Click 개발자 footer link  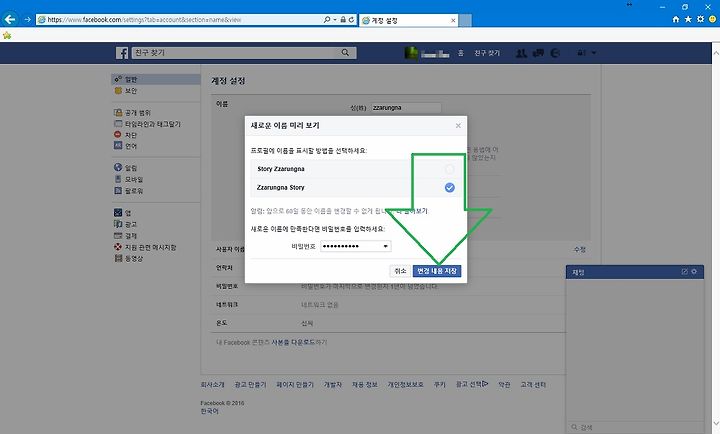(x=332, y=384)
